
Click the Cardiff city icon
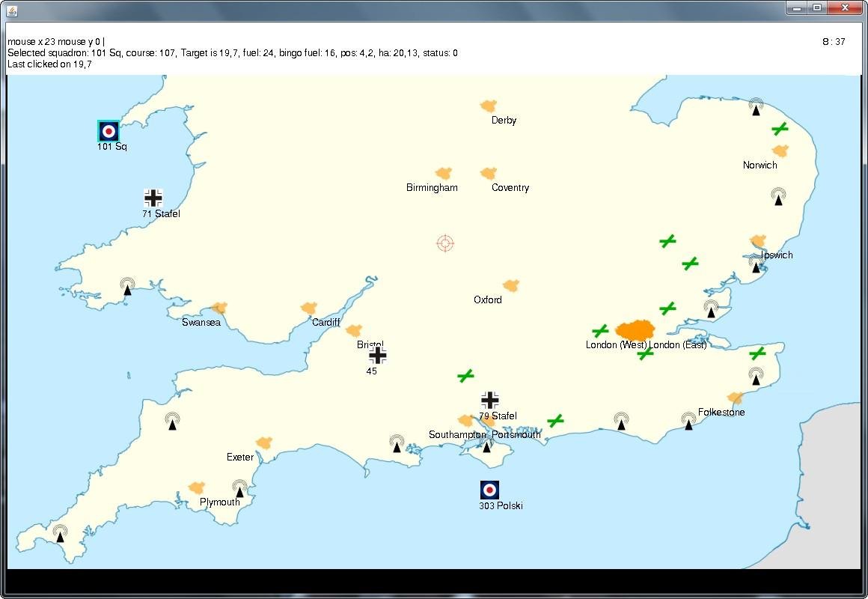point(309,308)
